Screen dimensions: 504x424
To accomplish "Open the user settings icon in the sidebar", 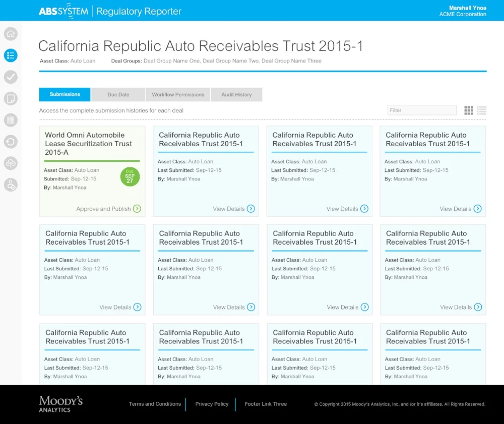I will pos(11,185).
